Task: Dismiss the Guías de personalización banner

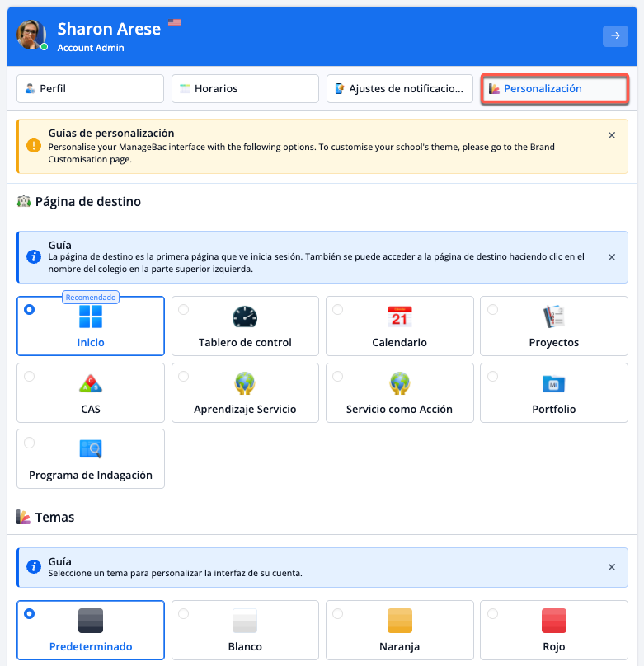Action: pos(611,135)
